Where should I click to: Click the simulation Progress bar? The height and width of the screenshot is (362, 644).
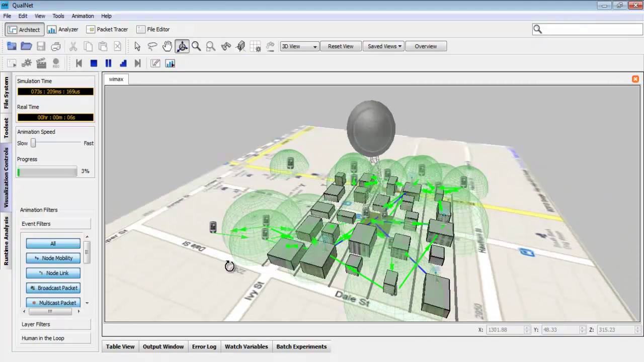pyautogui.click(x=47, y=171)
